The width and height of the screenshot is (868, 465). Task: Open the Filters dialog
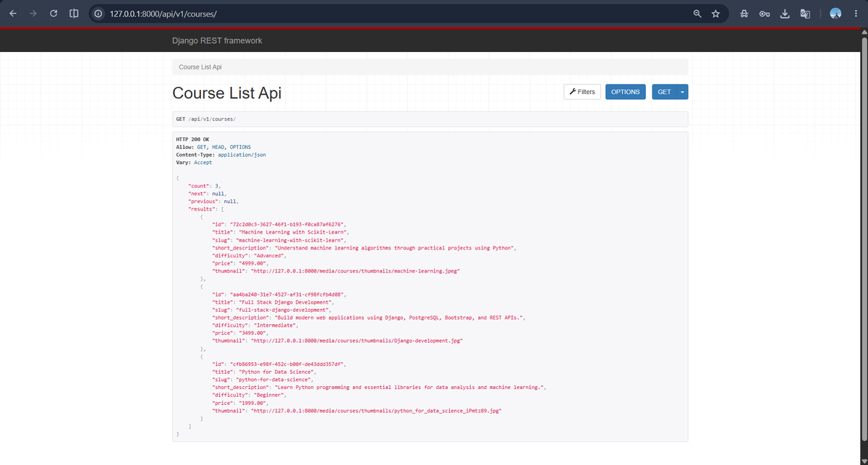(x=582, y=92)
